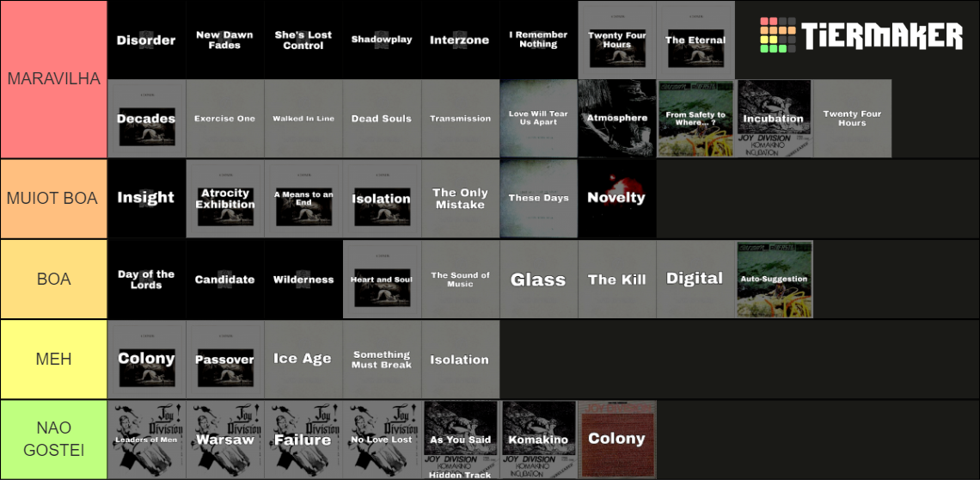Pick Love Will Tear Us Apart tile

[538, 118]
